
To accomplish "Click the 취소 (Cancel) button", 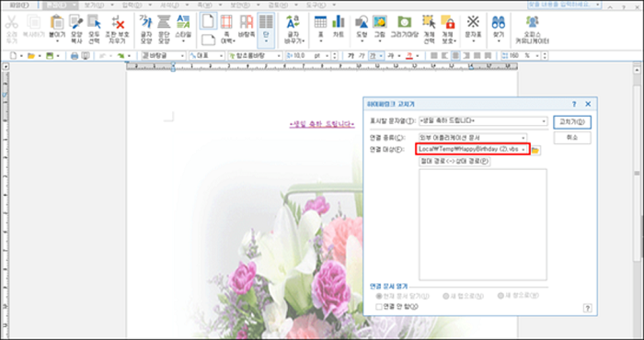I will pyautogui.click(x=572, y=138).
